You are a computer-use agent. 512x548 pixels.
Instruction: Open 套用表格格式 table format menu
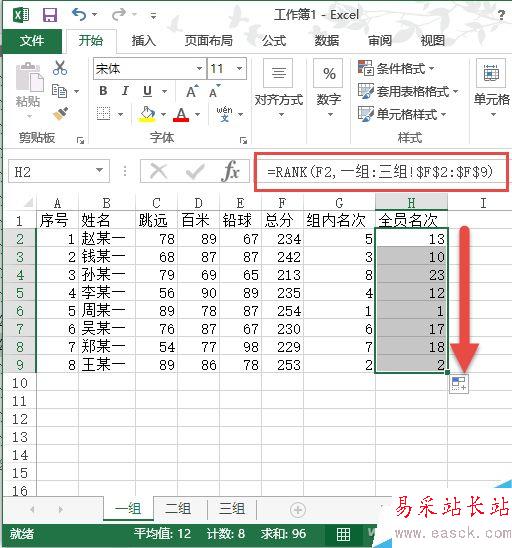(x=408, y=91)
